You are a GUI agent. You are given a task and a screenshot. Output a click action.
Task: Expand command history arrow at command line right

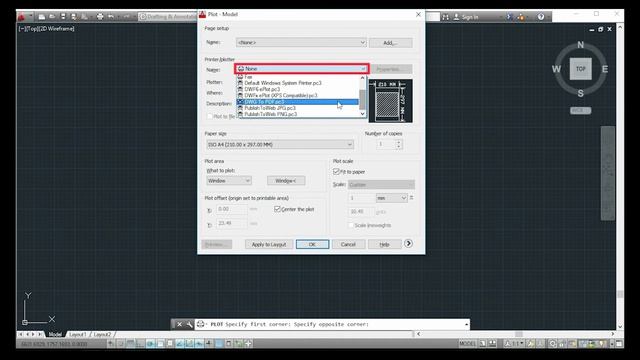pyautogui.click(x=466, y=324)
